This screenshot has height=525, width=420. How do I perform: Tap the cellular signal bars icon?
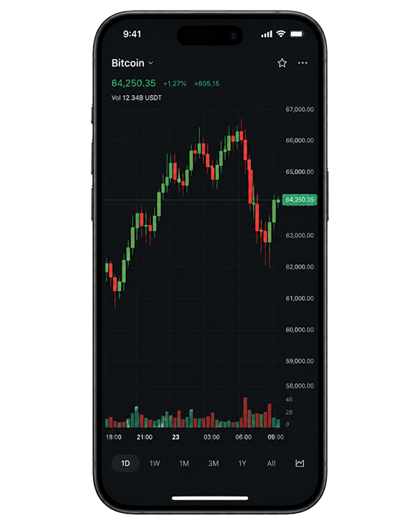(x=266, y=34)
